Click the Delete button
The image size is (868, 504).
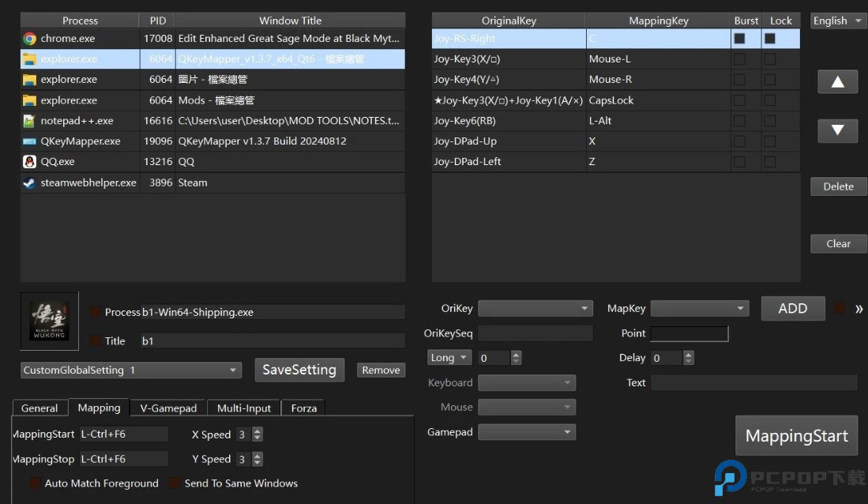(838, 186)
